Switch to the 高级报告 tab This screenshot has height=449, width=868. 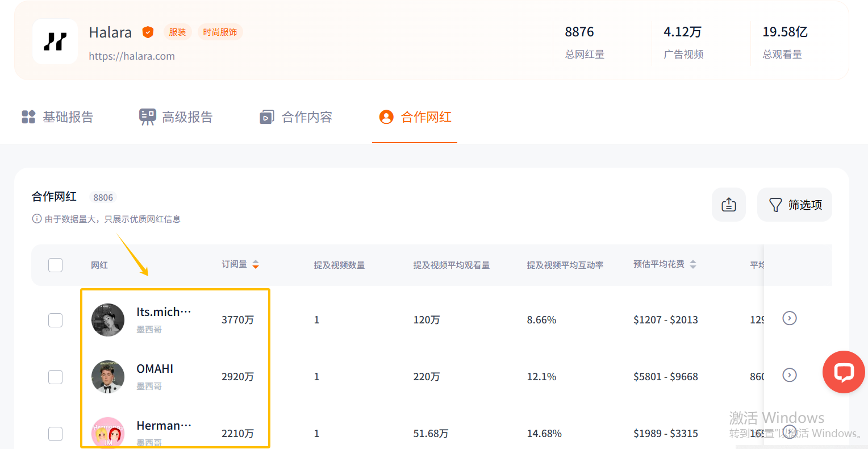(x=176, y=117)
